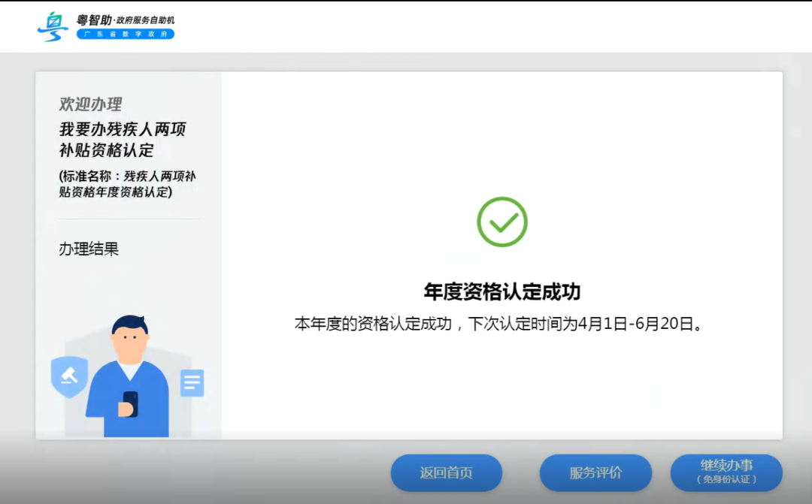The width and height of the screenshot is (812, 504).
Task: Click the 我要办残疾人两项补贴资格认定 title
Action: [x=122, y=140]
